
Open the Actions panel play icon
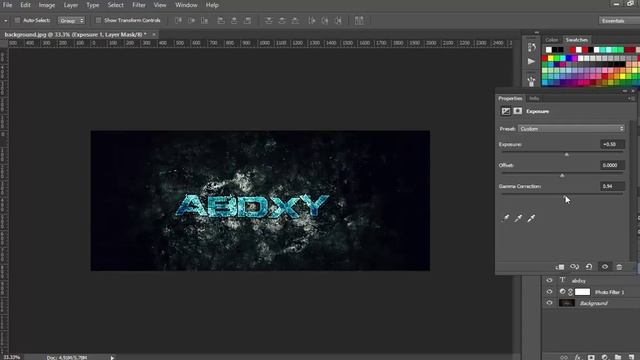(531, 62)
